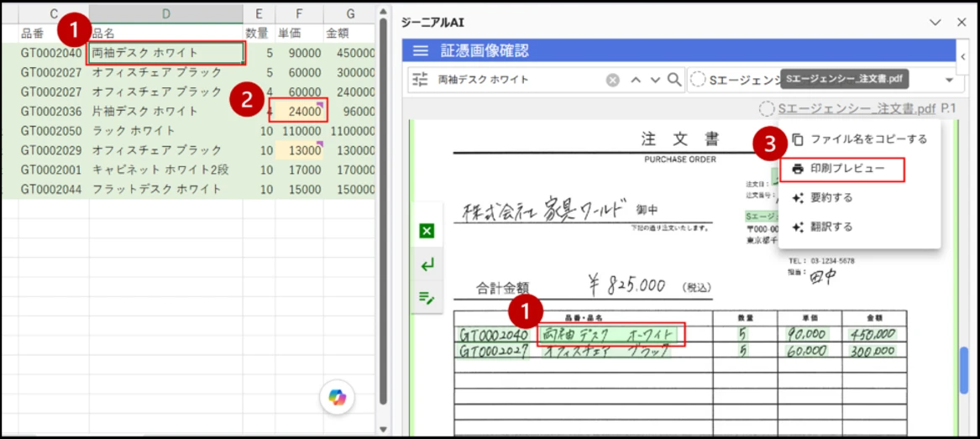
Task: Click the dashed circle beside the pdf file link
Action: click(766, 108)
